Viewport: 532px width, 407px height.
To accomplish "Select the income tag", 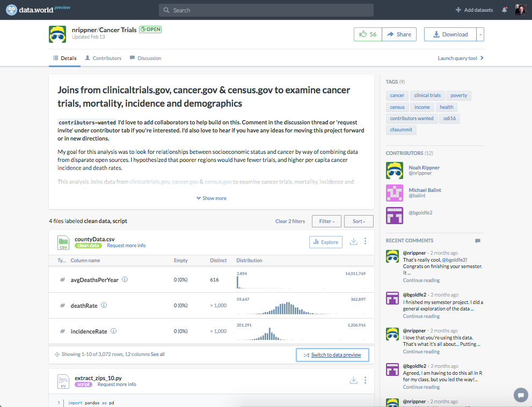I will [x=422, y=107].
